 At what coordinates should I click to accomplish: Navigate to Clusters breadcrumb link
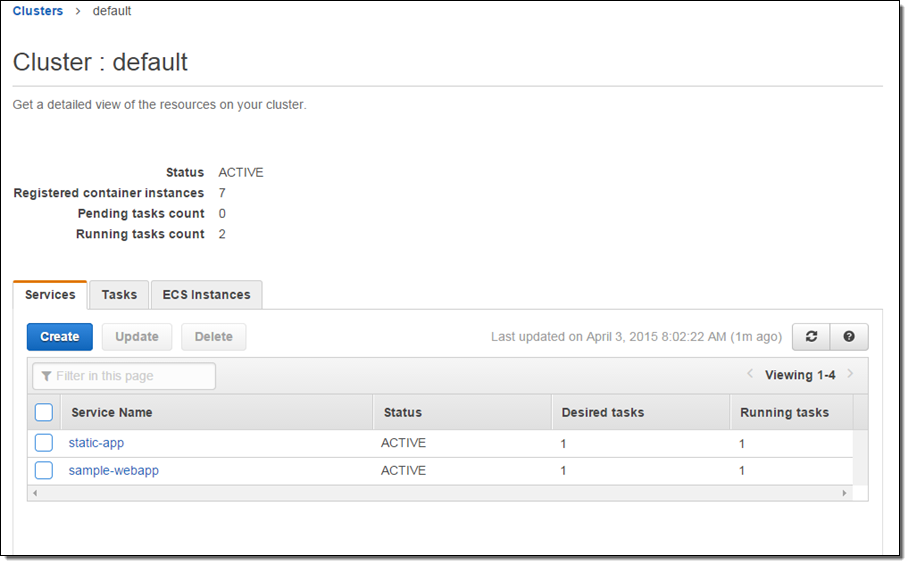click(38, 11)
